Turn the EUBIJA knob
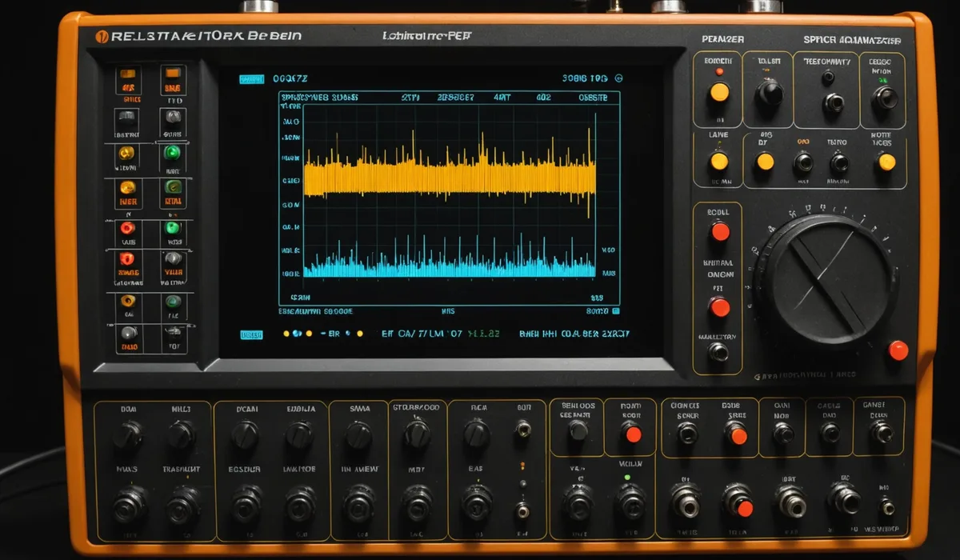This screenshot has width=960, height=560. pyautogui.click(x=299, y=436)
